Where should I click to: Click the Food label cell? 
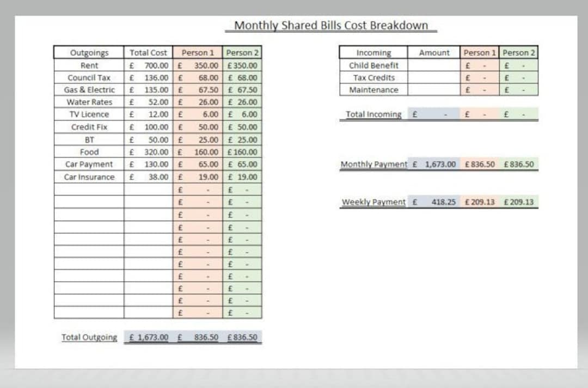pyautogui.click(x=89, y=152)
